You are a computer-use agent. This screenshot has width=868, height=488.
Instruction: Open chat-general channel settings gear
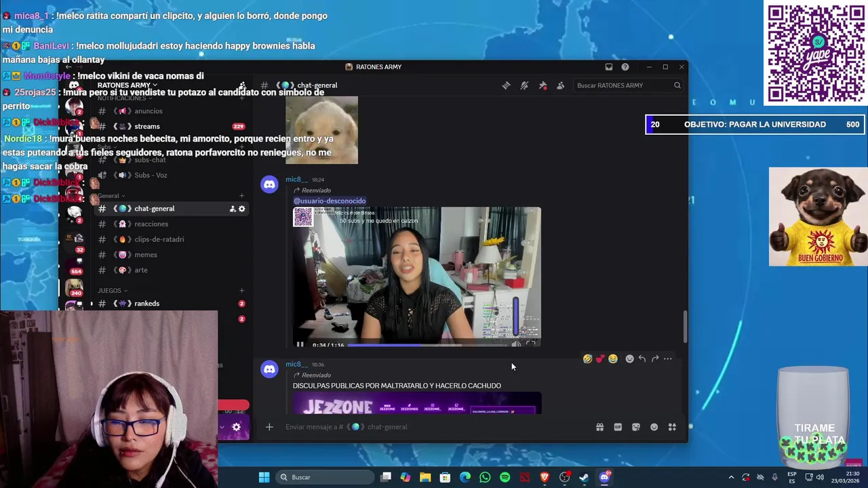pos(241,209)
